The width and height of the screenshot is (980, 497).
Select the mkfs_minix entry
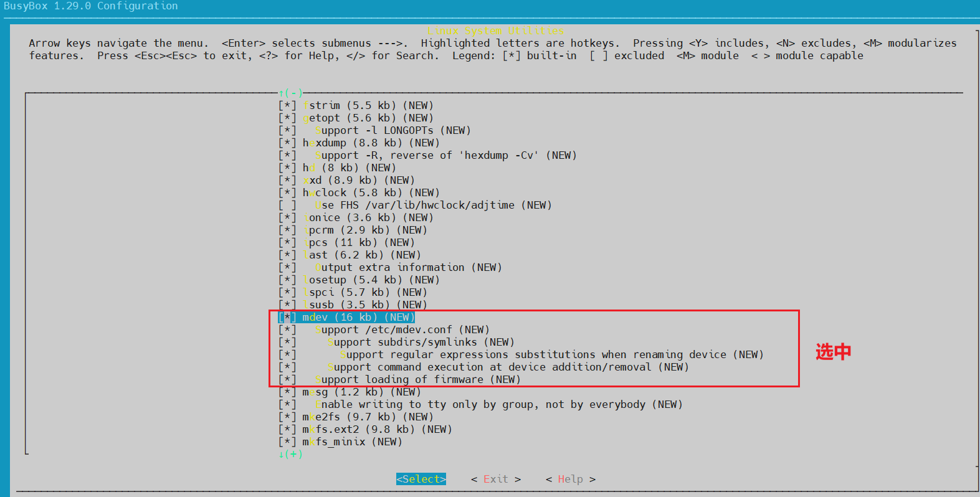tap(353, 442)
